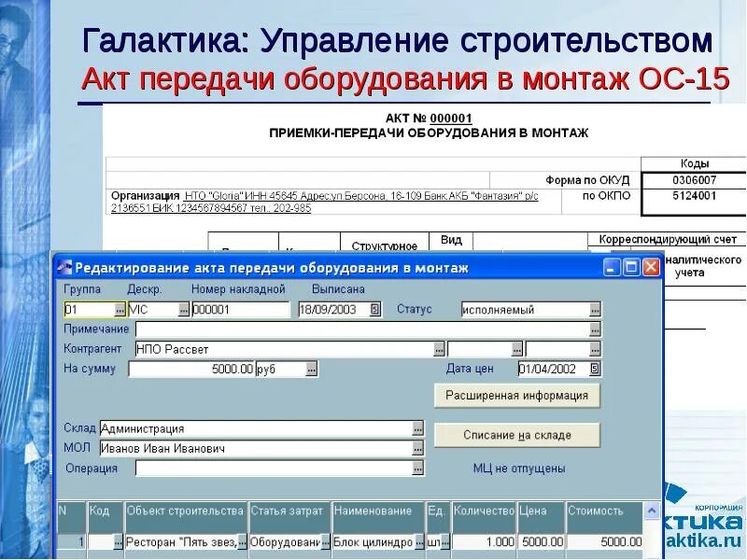Open the currency руб lookup button
This screenshot has height=560, width=747.
coord(311,369)
